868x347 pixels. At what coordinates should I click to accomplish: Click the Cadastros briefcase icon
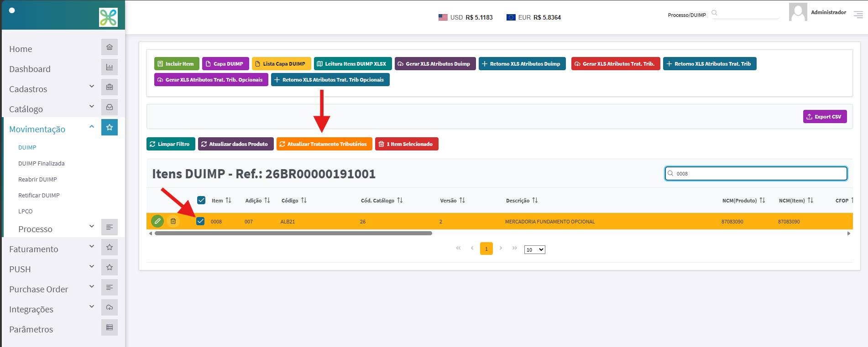[110, 87]
